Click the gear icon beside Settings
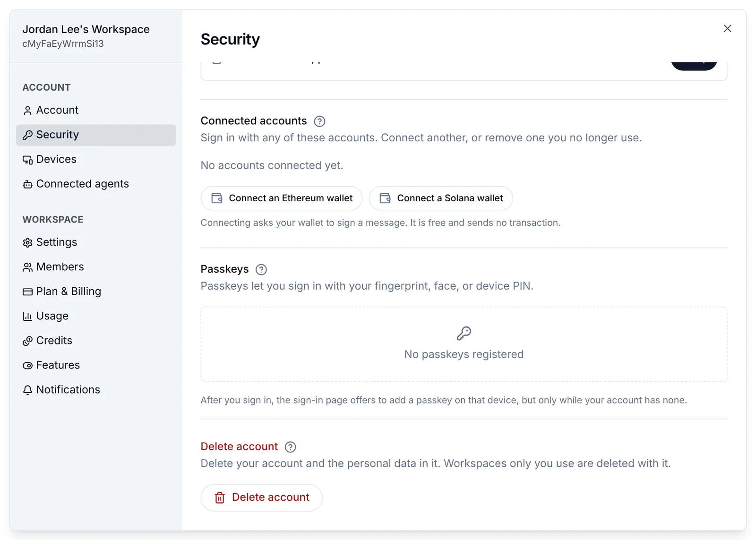The image size is (756, 540). point(28,243)
